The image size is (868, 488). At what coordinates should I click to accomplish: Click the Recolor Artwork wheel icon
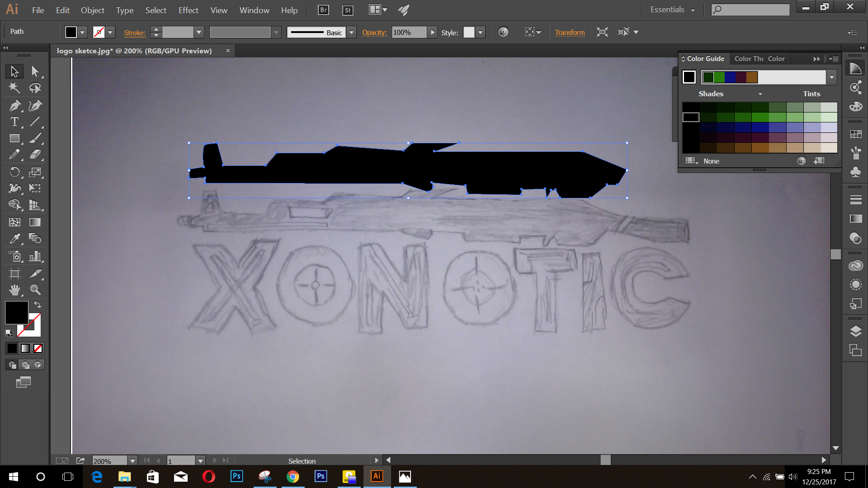click(x=503, y=32)
